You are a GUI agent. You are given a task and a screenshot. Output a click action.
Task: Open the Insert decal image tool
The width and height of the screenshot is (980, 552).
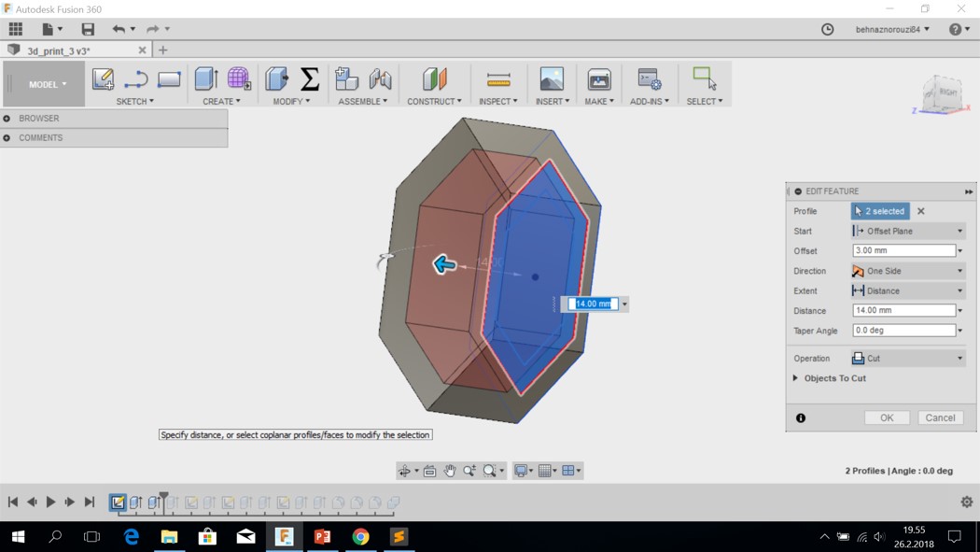[x=552, y=79]
